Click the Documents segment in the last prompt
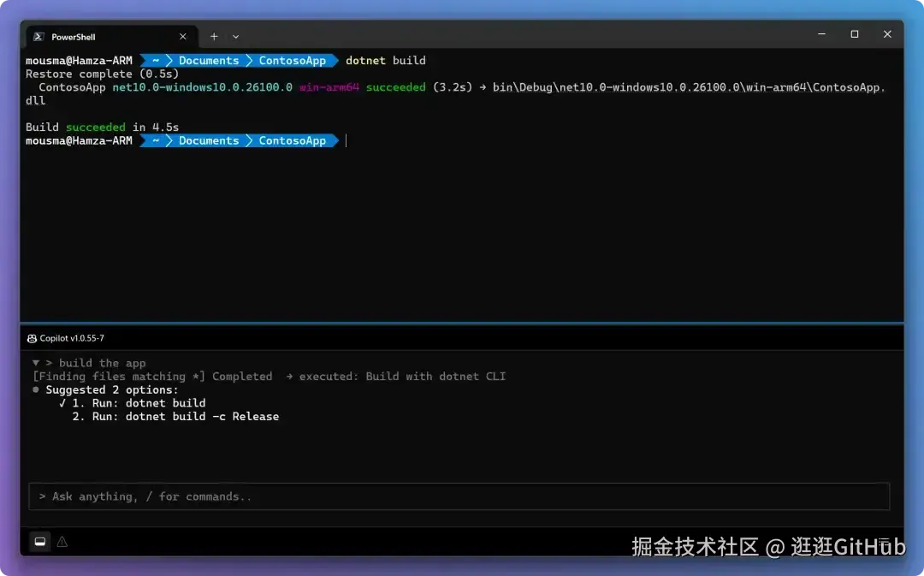Image resolution: width=924 pixels, height=576 pixels. pyautogui.click(x=209, y=140)
